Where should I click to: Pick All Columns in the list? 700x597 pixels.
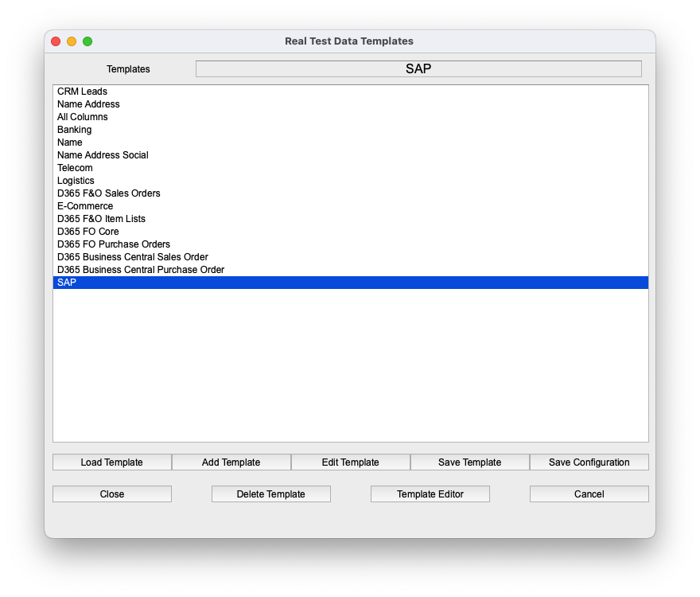point(351,117)
